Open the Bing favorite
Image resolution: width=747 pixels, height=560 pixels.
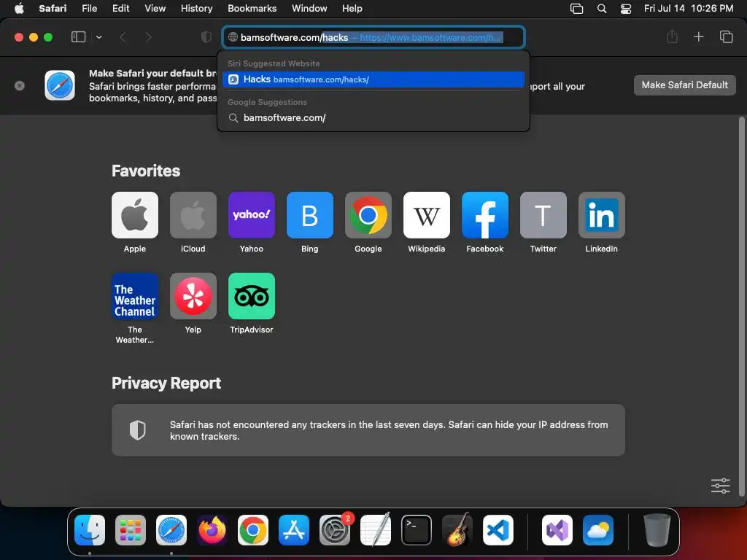pyautogui.click(x=309, y=215)
